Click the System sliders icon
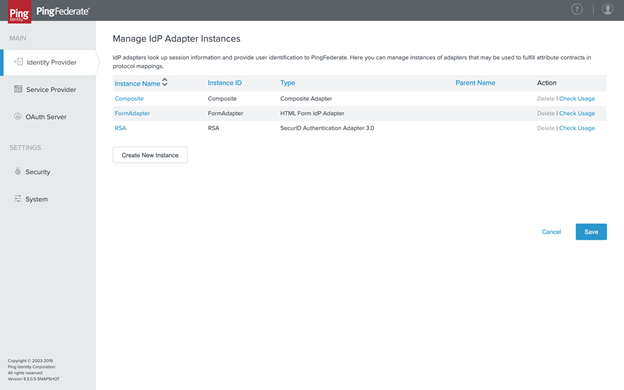This screenshot has width=624, height=390. click(x=18, y=198)
